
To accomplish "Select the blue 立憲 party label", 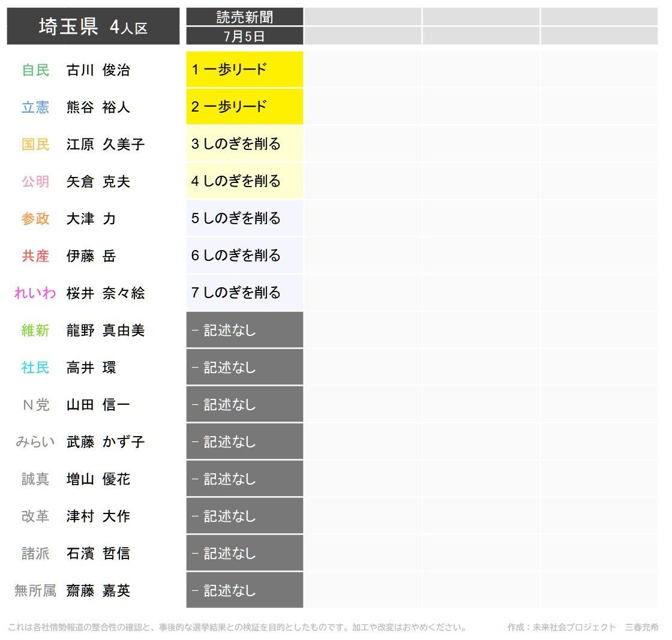I will click(x=35, y=107).
